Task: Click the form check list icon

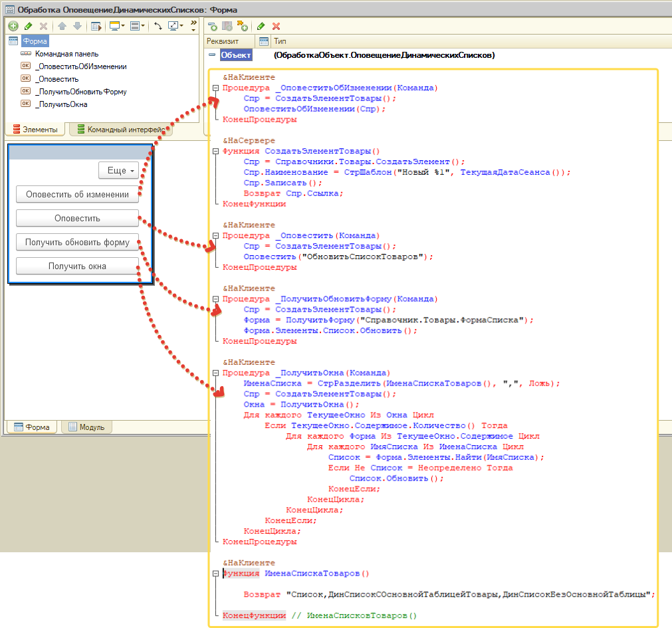Action: pyautogui.click(x=96, y=26)
